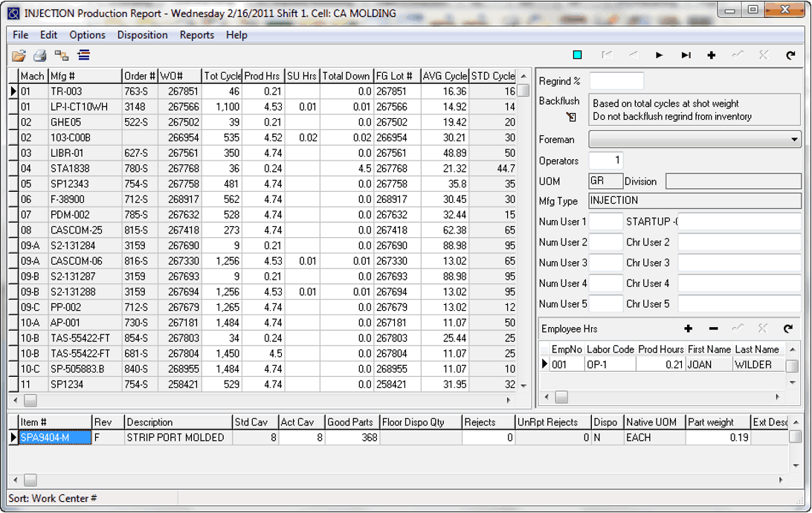Open the Reports menu
Viewport: 812px width, 513px height.
click(197, 35)
